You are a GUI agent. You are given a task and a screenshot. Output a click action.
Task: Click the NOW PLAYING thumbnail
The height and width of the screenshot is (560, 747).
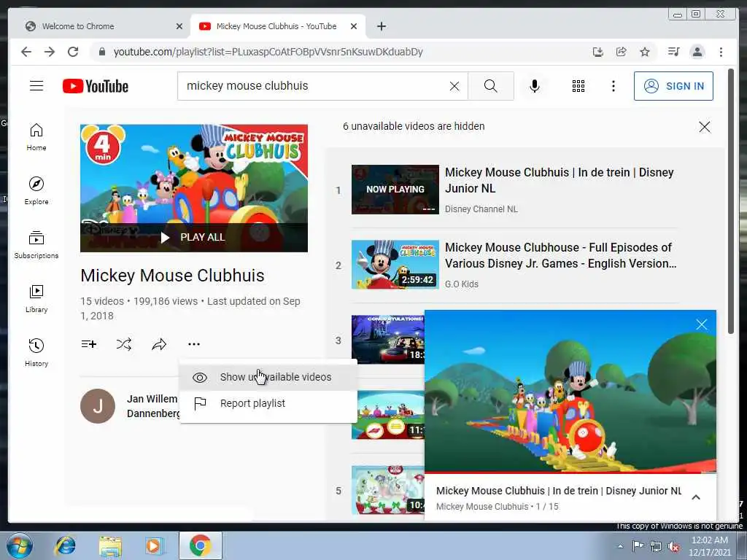pos(395,190)
